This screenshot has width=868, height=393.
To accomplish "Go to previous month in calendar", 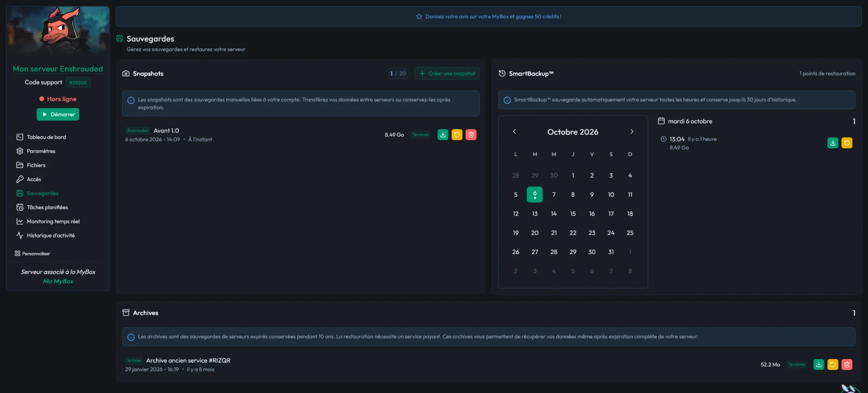I will (514, 132).
